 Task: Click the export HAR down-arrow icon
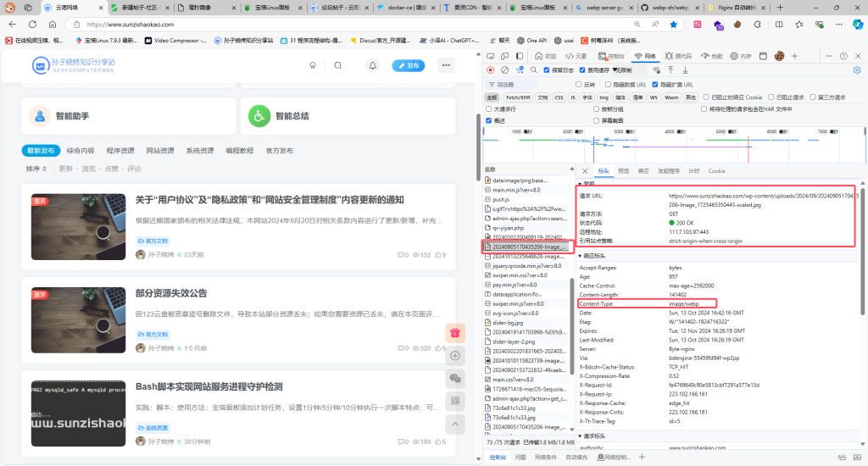tap(685, 70)
